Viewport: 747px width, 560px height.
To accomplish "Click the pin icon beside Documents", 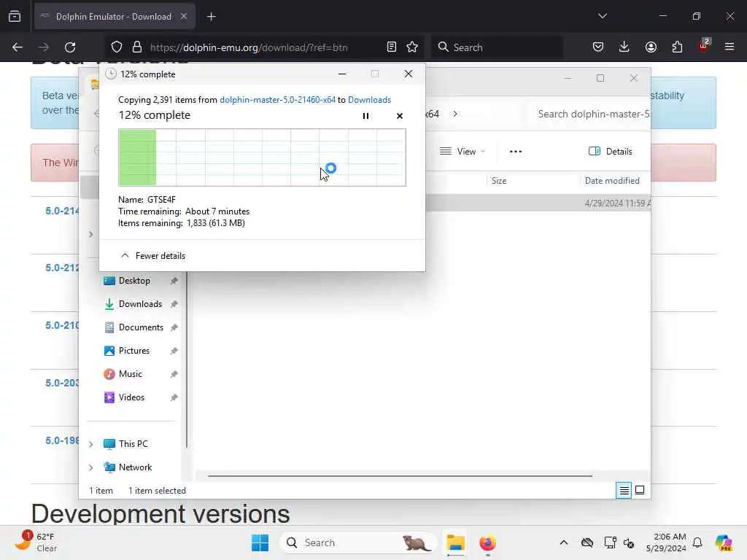I will click(x=174, y=327).
